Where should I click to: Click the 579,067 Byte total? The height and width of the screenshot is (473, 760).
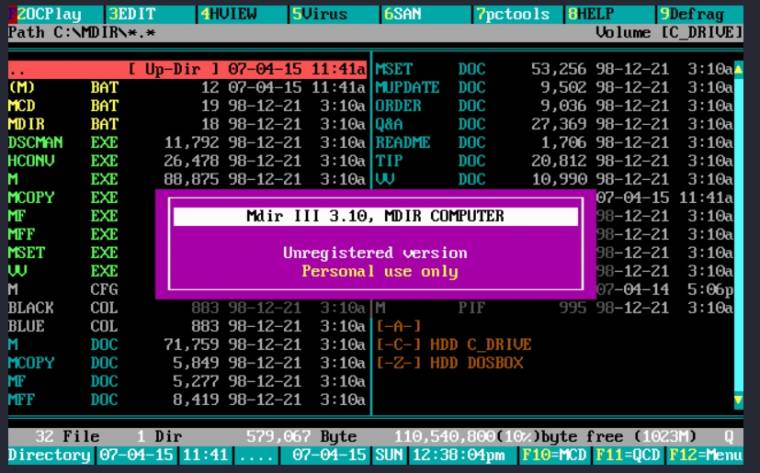tap(301, 437)
